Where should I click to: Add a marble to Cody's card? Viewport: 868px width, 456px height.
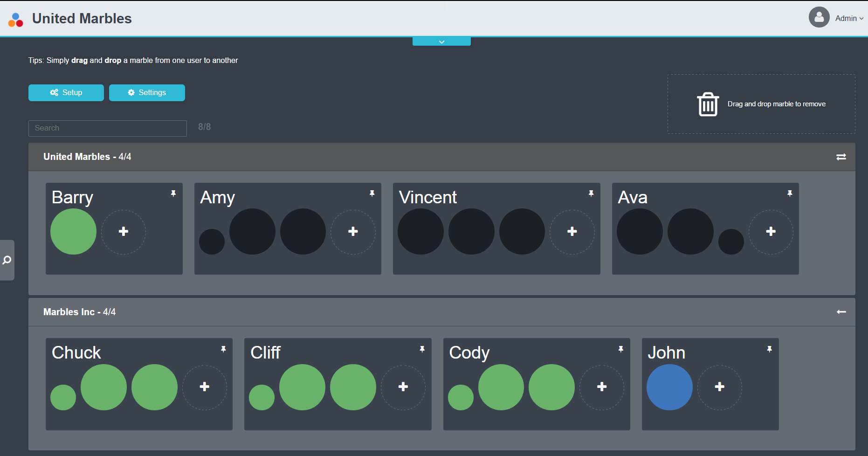point(602,387)
